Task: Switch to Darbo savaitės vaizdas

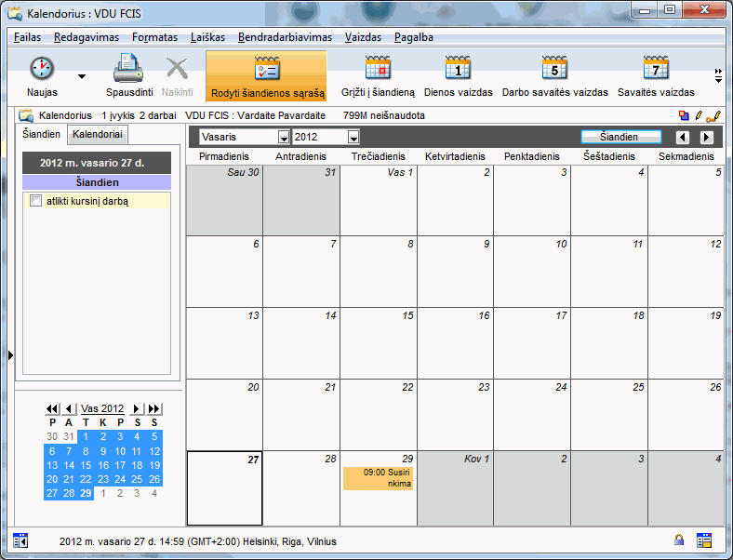Action: pos(554,70)
